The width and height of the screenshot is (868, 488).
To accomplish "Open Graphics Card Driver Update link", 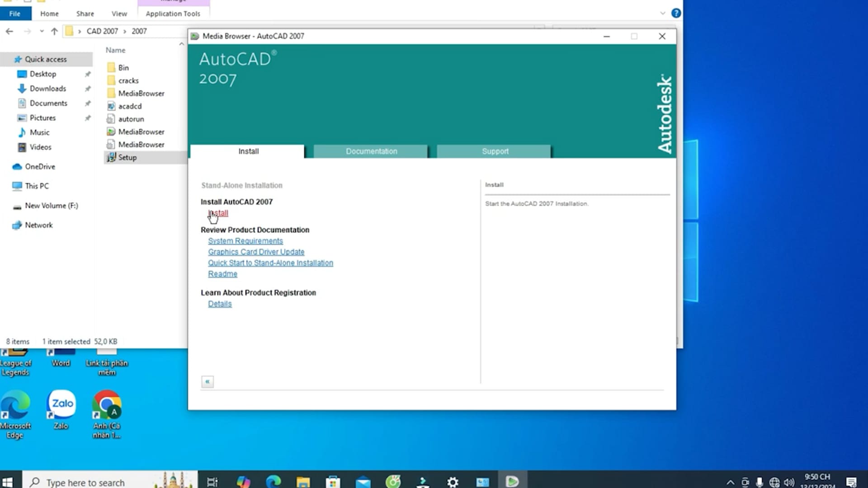I will click(x=256, y=252).
